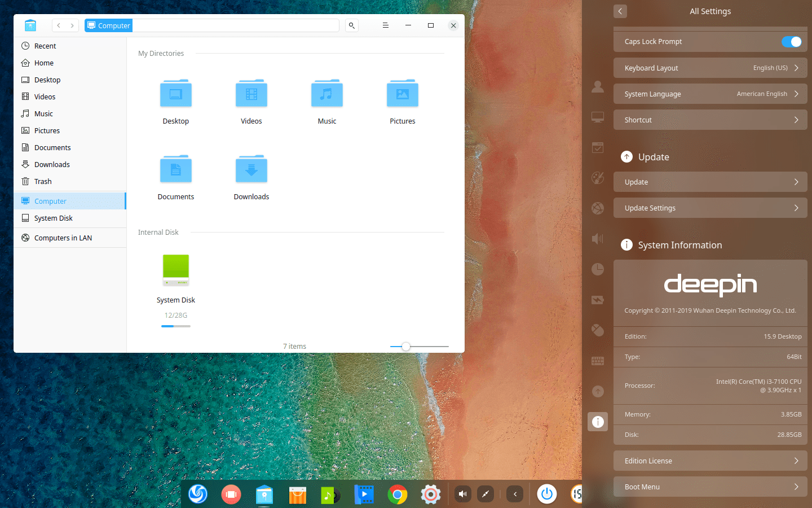The height and width of the screenshot is (508, 812).
Task: Open the Power battery settings icon
Action: [598, 300]
